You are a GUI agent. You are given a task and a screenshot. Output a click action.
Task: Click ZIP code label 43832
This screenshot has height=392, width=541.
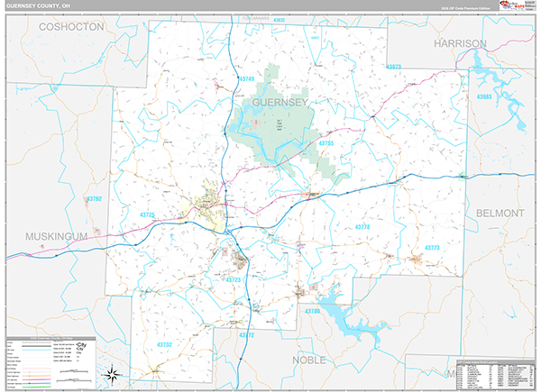click(280, 21)
